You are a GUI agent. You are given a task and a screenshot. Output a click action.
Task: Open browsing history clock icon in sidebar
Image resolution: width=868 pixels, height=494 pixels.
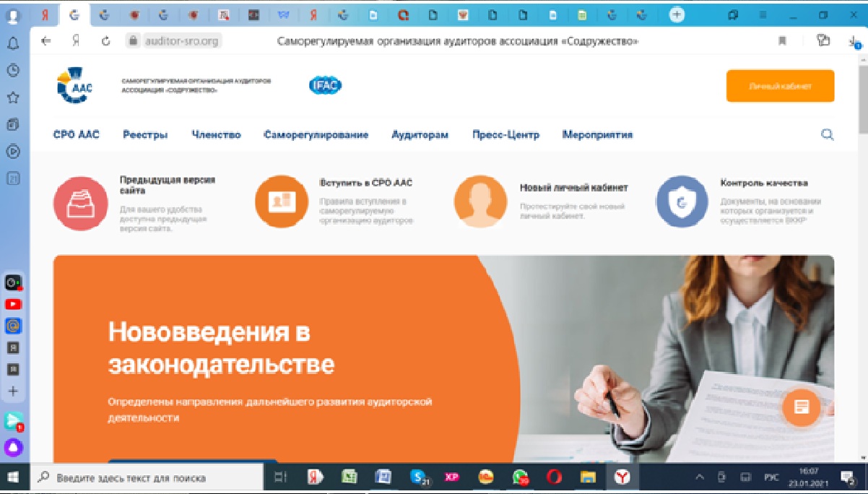13,70
